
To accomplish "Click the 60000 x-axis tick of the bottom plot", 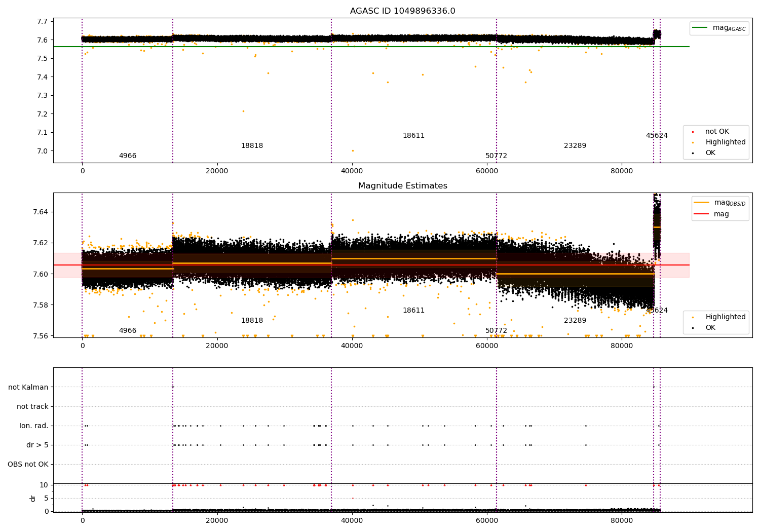I will pyautogui.click(x=486, y=521).
